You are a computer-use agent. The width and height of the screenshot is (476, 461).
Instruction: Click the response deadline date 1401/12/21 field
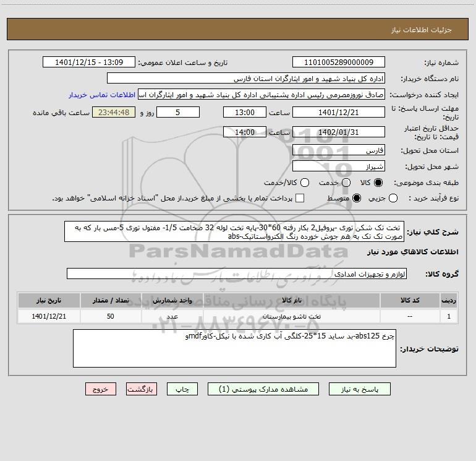[339, 113]
